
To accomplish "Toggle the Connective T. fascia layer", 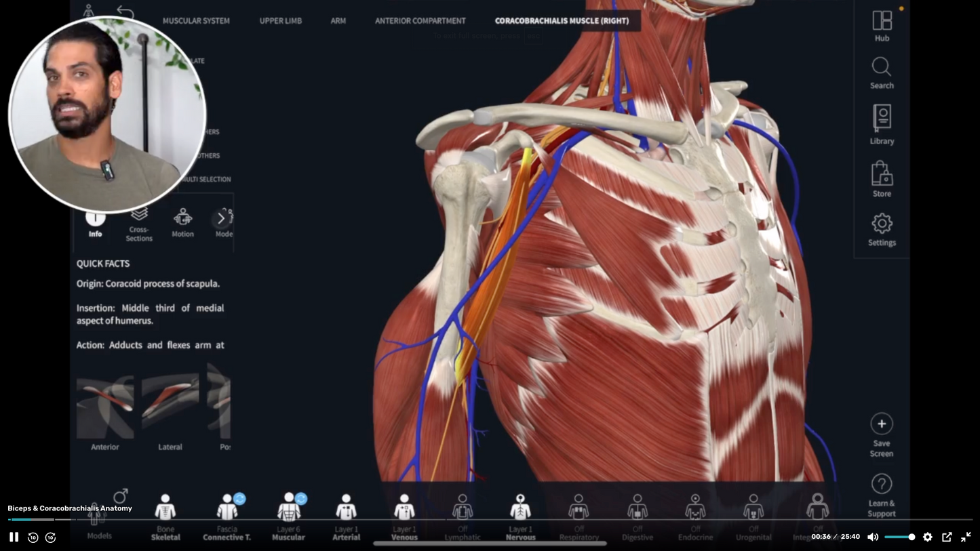I will tap(227, 517).
